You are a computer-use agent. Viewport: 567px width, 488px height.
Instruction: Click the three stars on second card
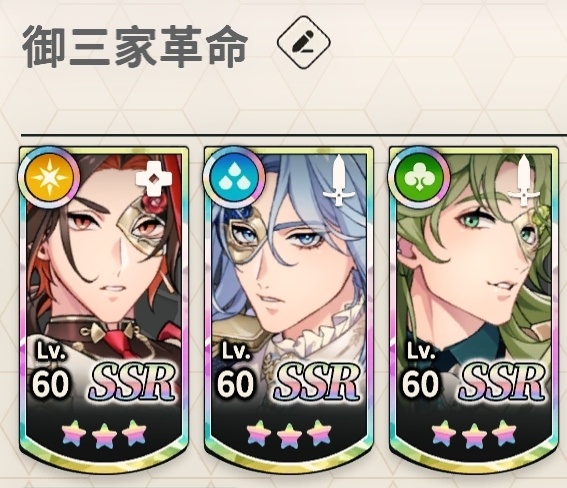(289, 433)
